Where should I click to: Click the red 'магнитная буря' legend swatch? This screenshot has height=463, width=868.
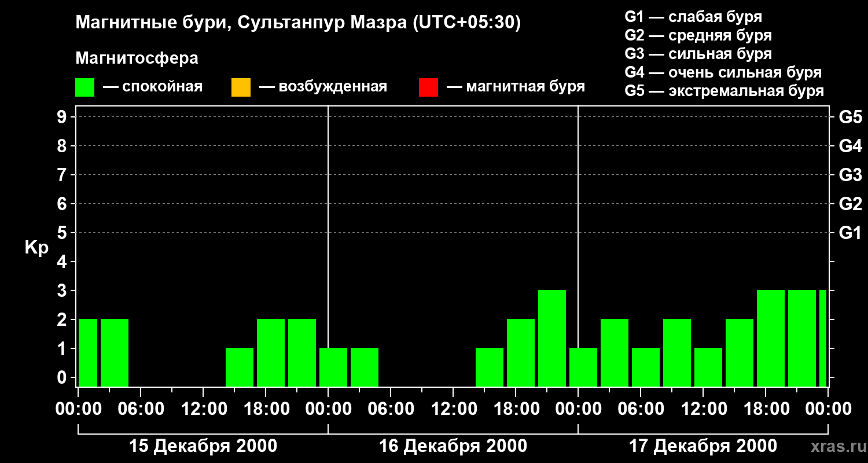(428, 87)
